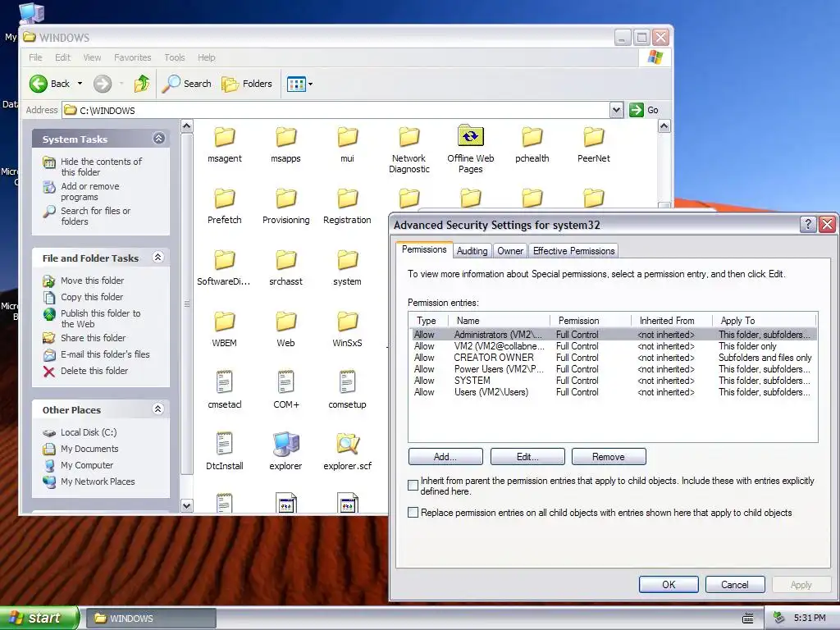Switch to the Effective Permissions tab
Viewport: 840px width, 630px height.
(573, 251)
